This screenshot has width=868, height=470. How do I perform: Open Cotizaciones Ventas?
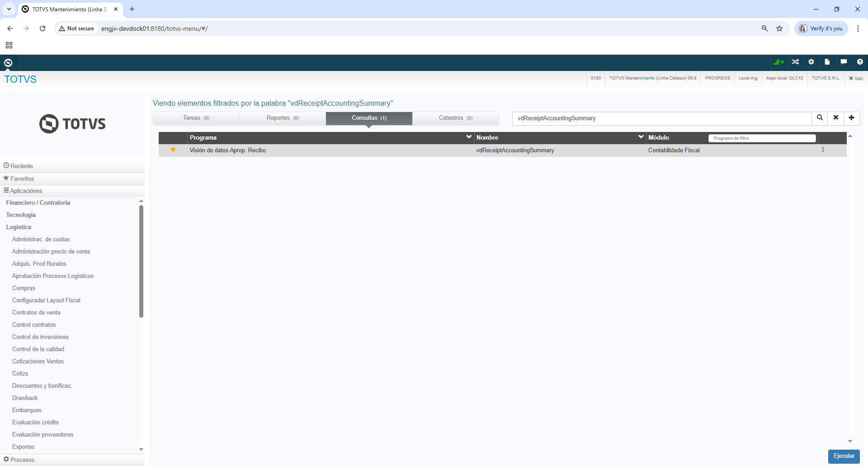[38, 362]
